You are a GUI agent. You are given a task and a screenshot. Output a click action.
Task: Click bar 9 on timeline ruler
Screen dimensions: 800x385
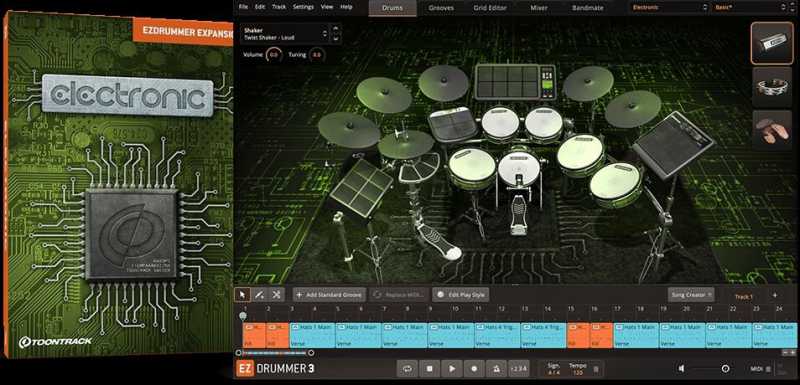click(430, 309)
